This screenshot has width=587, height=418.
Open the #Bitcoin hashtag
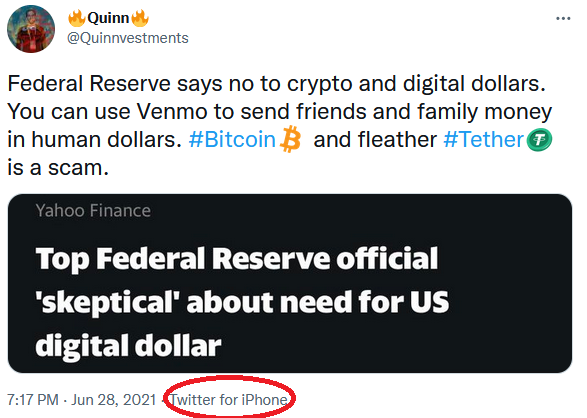[x=232, y=140]
